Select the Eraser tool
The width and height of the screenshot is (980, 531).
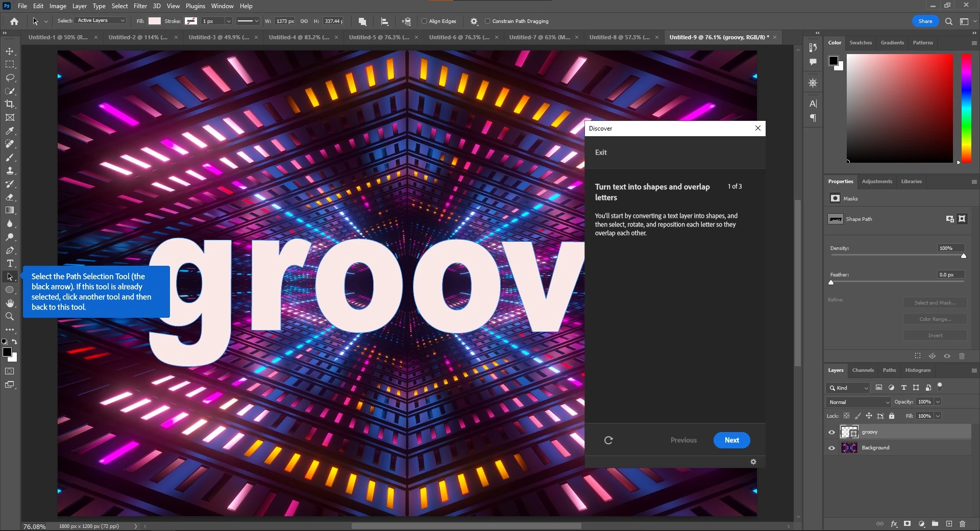point(10,197)
